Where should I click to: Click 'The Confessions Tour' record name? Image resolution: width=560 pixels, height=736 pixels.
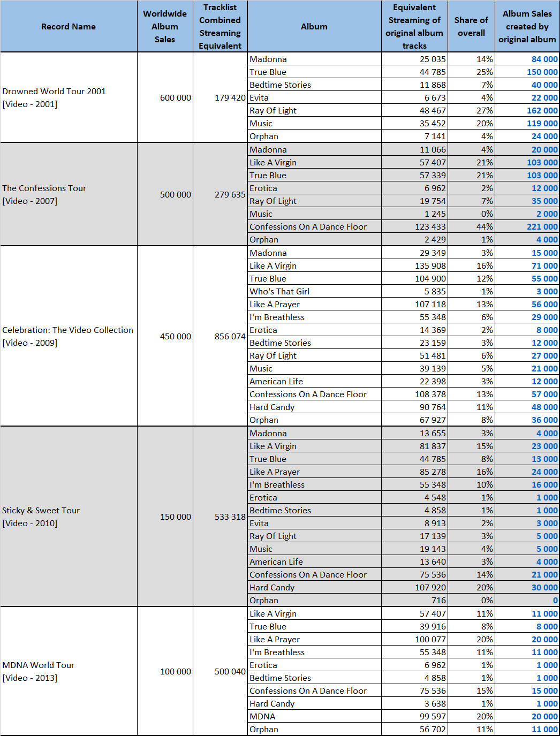(69, 194)
